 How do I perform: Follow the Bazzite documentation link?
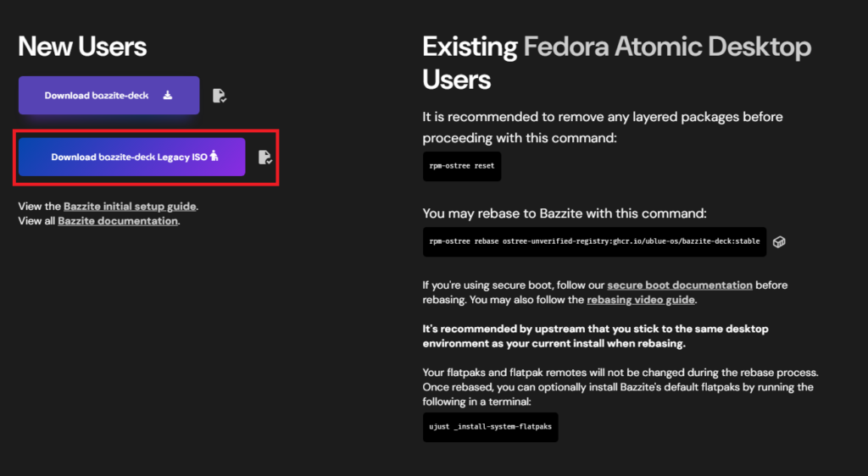coord(118,221)
